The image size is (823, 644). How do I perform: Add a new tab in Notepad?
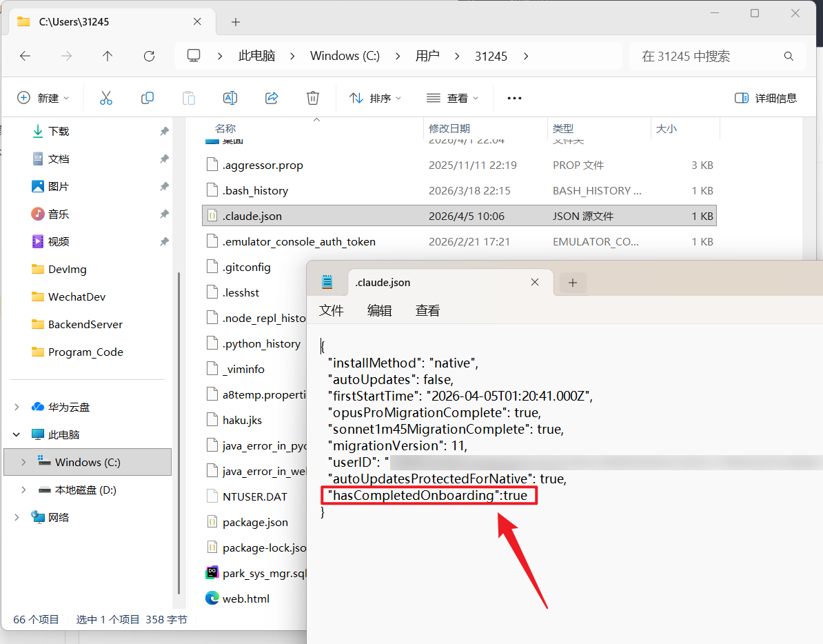point(573,283)
